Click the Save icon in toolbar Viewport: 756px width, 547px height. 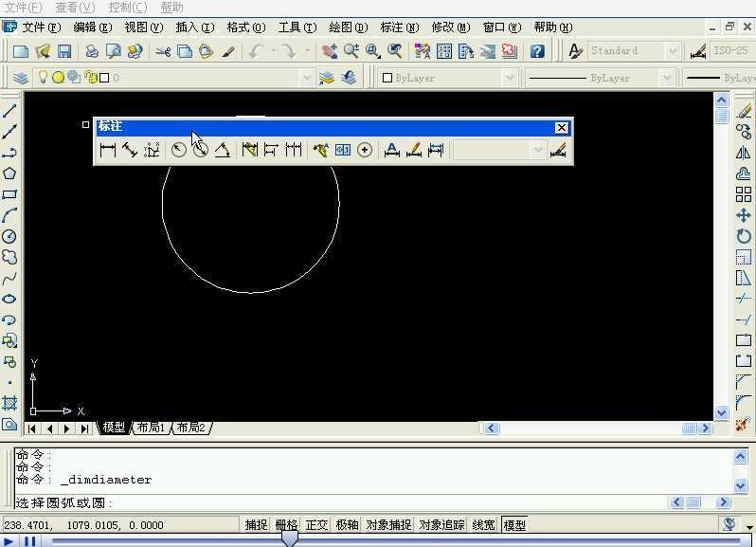pyautogui.click(x=64, y=51)
